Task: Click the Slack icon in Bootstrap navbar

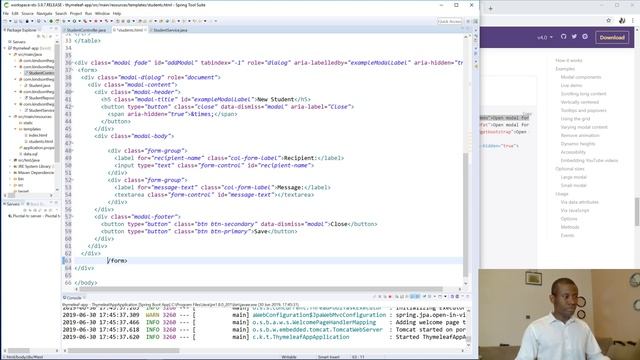Action: tap(585, 37)
